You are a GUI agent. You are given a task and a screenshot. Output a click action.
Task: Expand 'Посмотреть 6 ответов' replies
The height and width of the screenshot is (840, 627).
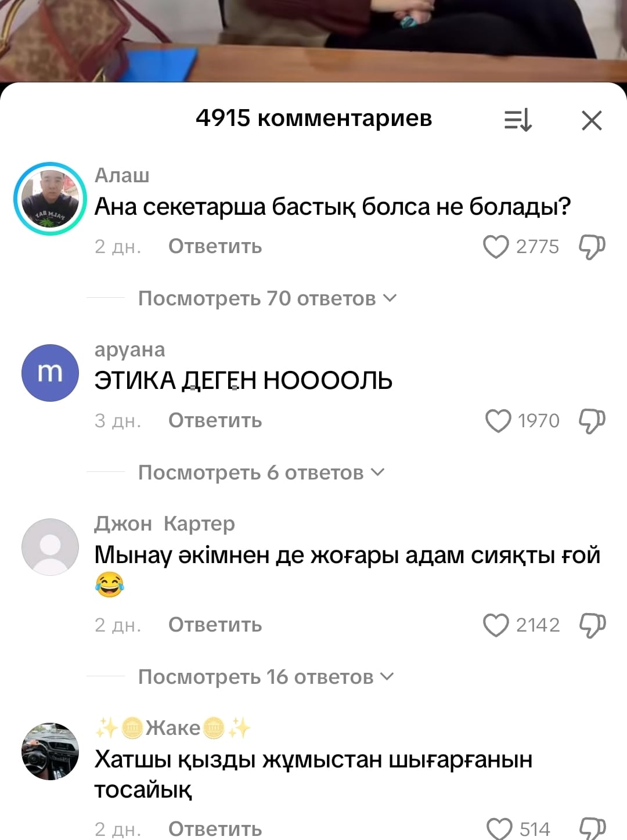pyautogui.click(x=261, y=473)
